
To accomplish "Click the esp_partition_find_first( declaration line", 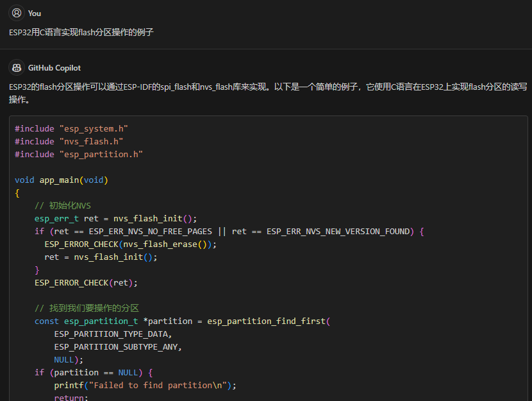I will [183, 321].
